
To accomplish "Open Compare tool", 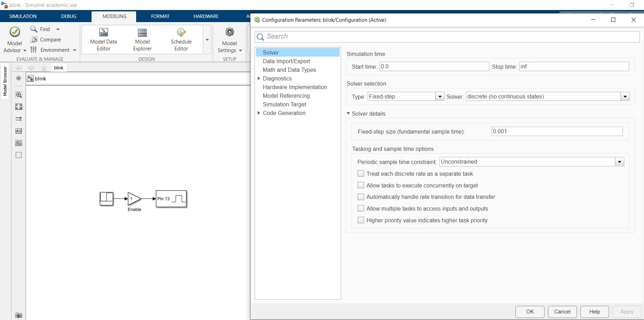I will coord(46,40).
